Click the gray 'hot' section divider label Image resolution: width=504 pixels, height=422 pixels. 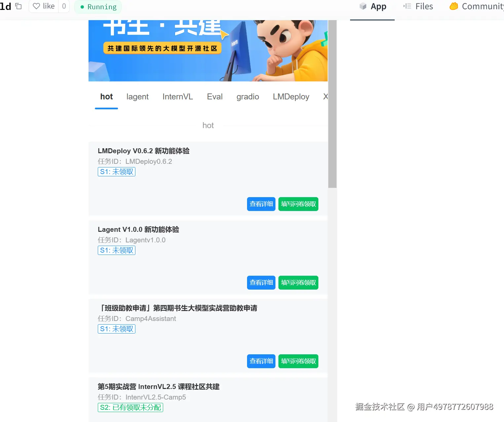point(208,125)
